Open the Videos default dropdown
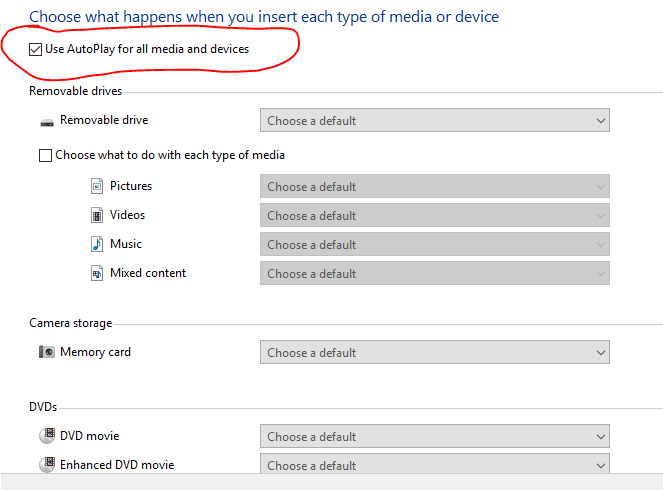 click(x=434, y=216)
